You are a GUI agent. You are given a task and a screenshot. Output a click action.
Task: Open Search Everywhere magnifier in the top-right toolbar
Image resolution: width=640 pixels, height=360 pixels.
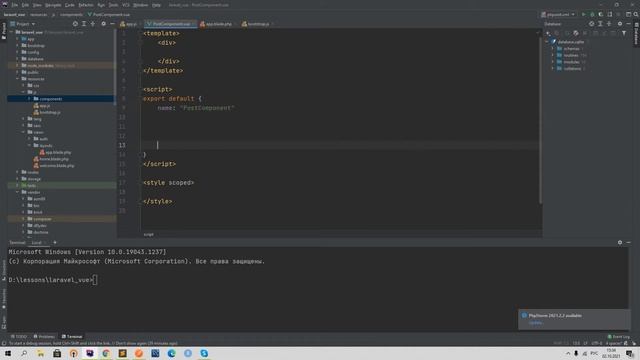coord(636,14)
